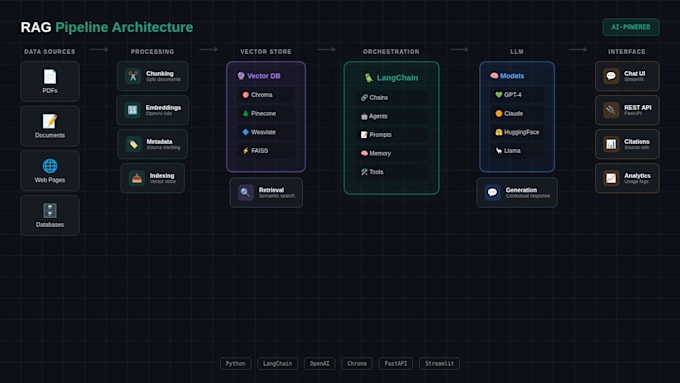
Task: Click the Analytics label text
Action: [x=638, y=176]
